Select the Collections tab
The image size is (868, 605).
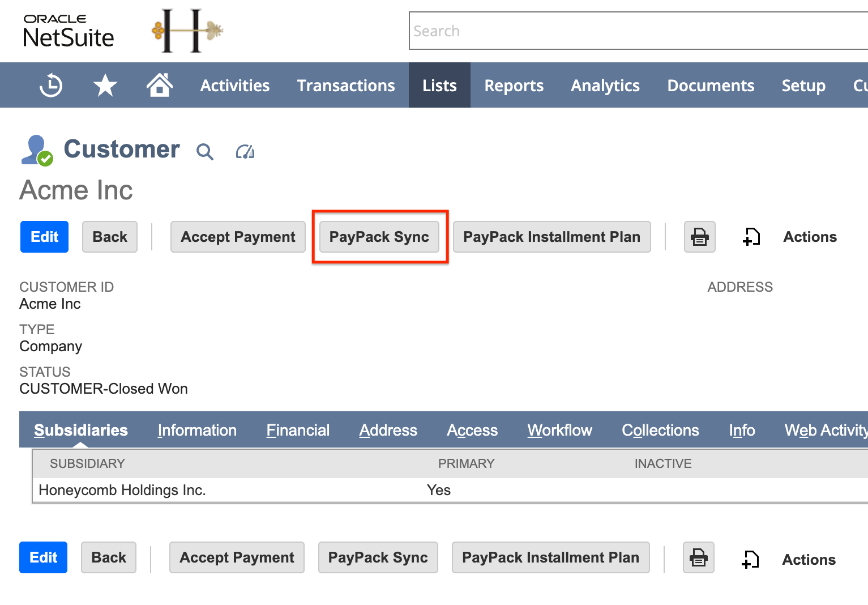660,431
